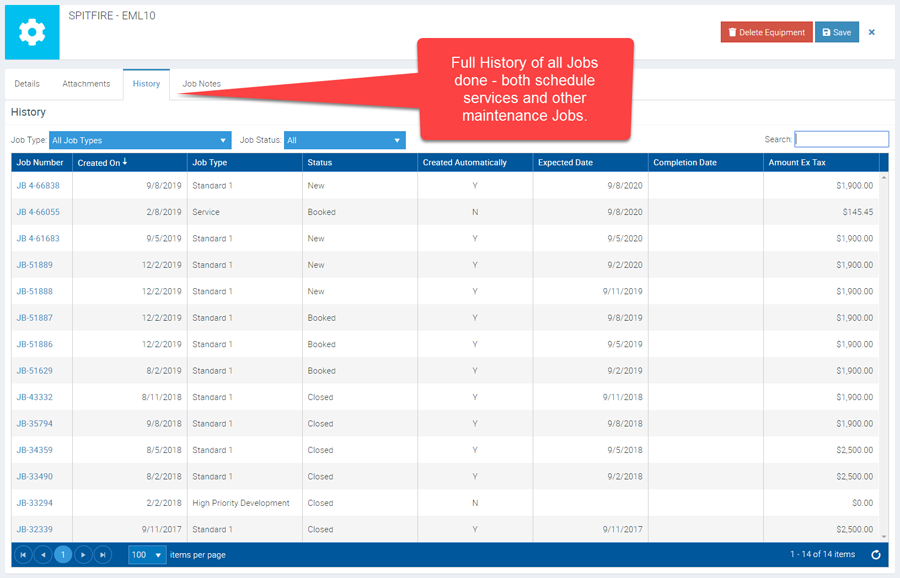Click the refresh icon in the pager
Screen dimensions: 900x578
point(876,555)
